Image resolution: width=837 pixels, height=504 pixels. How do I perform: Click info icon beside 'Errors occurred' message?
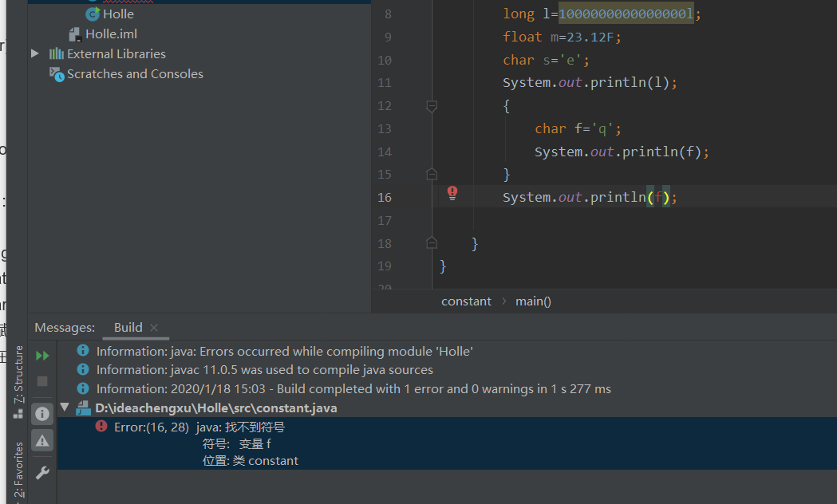coord(83,350)
